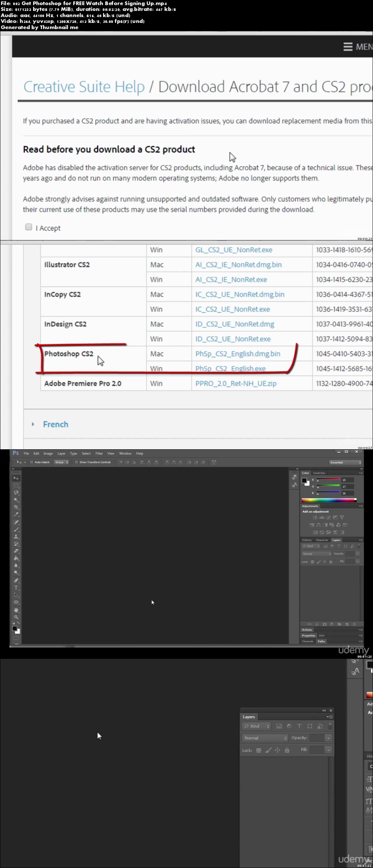Image resolution: width=373 pixels, height=868 pixels.
Task: Select the Crop tool
Action: (16, 507)
